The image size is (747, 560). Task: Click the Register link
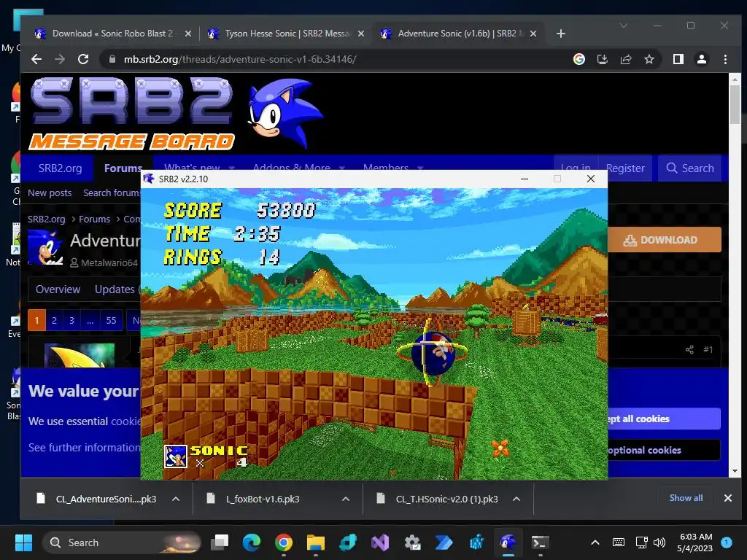coord(625,168)
